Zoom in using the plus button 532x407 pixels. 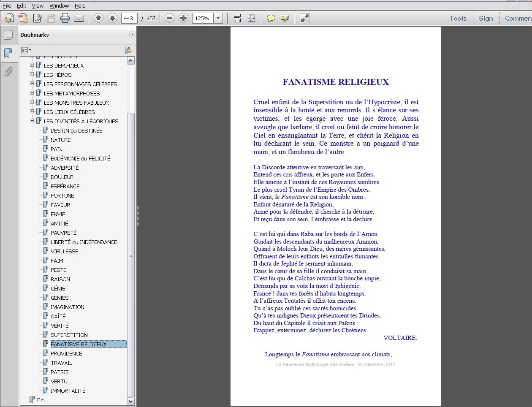pyautogui.click(x=183, y=18)
